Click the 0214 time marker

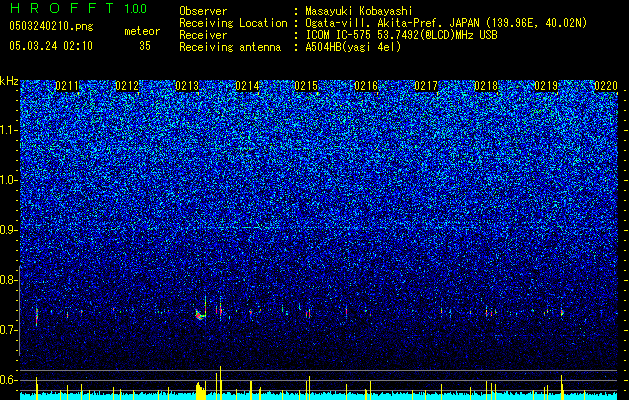tap(247, 86)
